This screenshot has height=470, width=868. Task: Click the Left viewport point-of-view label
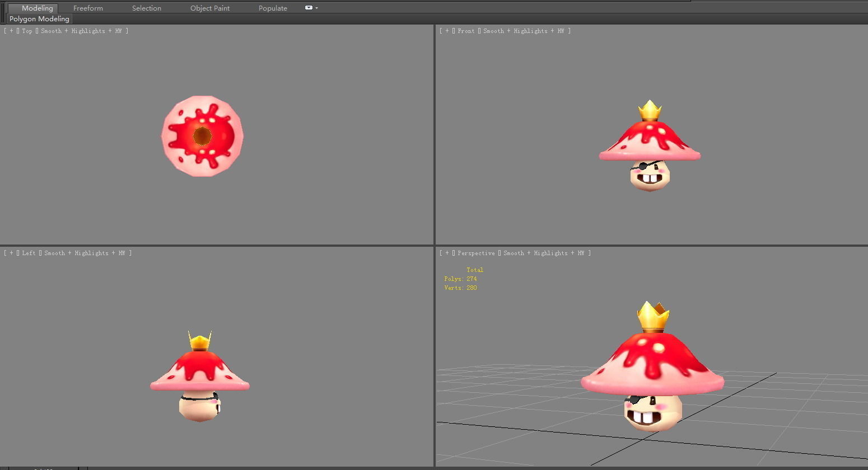29,253
